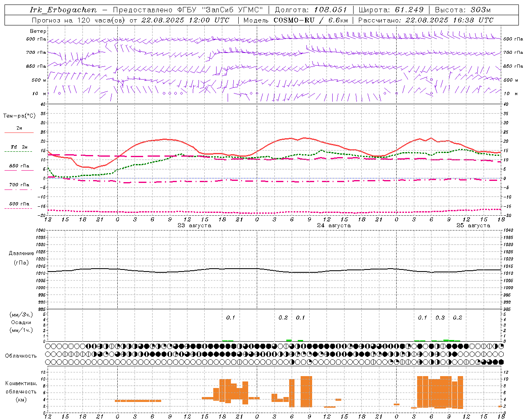The image size is (525, 420).
Task: Click the '25 августа' date label
Action: click(x=473, y=226)
